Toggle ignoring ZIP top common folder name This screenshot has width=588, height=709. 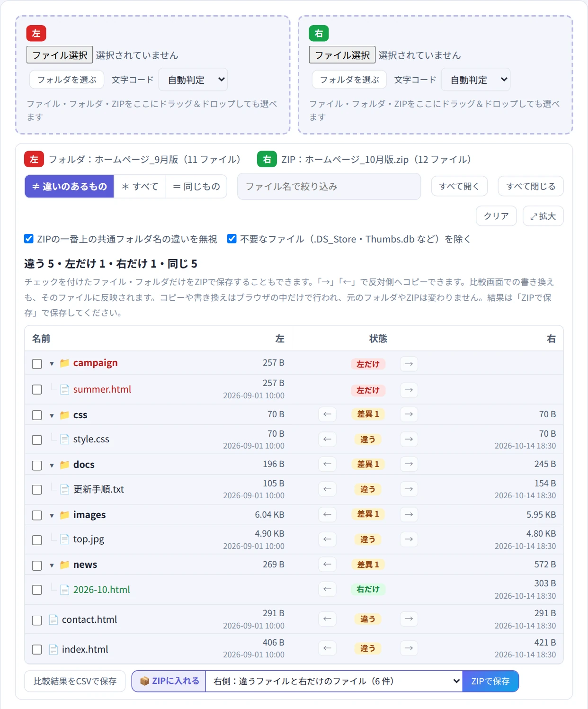29,239
